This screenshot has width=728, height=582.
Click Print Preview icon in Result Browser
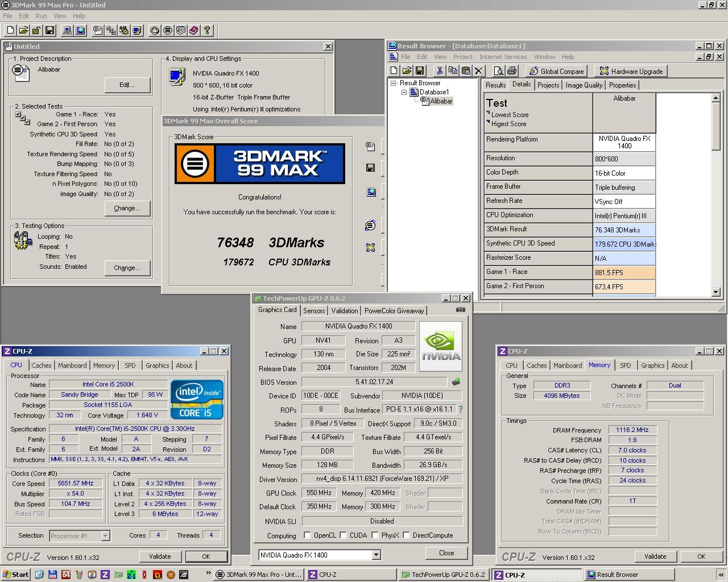click(499, 70)
